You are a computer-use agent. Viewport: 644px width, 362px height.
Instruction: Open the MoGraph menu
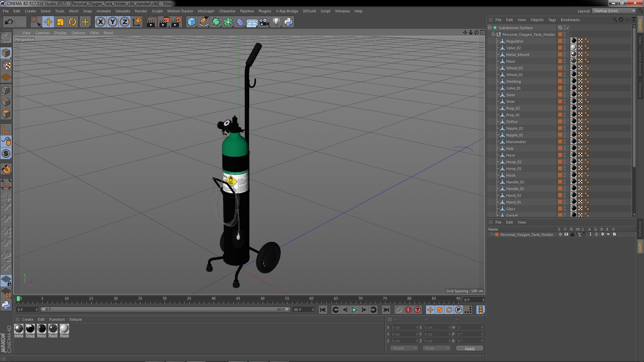point(206,11)
